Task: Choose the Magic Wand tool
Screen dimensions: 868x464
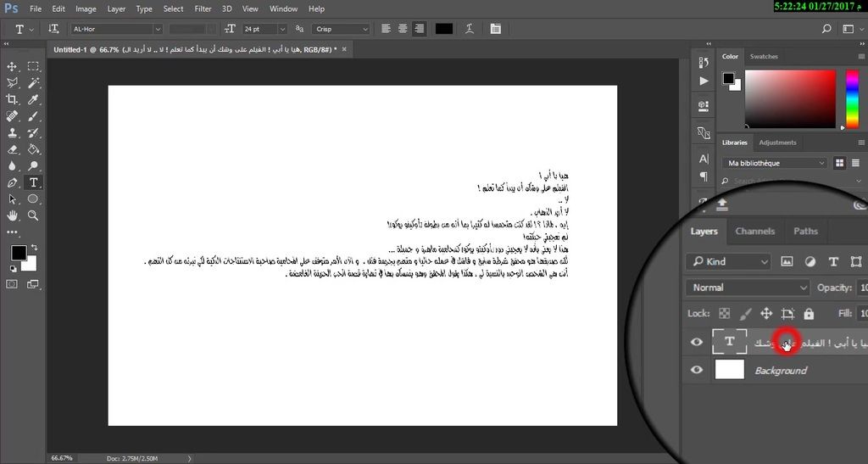Action: tap(33, 83)
